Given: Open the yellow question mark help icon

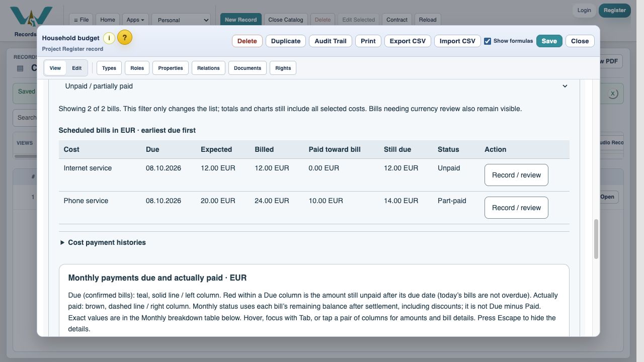Looking at the screenshot, I should (x=125, y=38).
